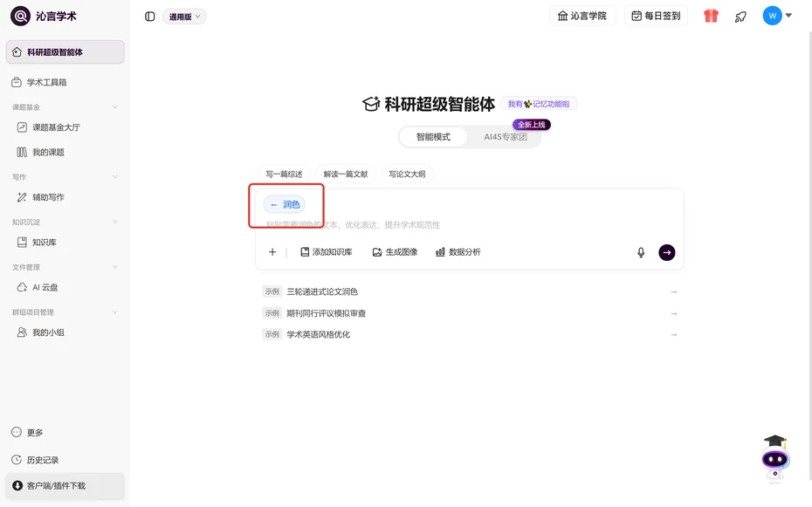Collapse the 课题基金 section chevron

click(115, 107)
